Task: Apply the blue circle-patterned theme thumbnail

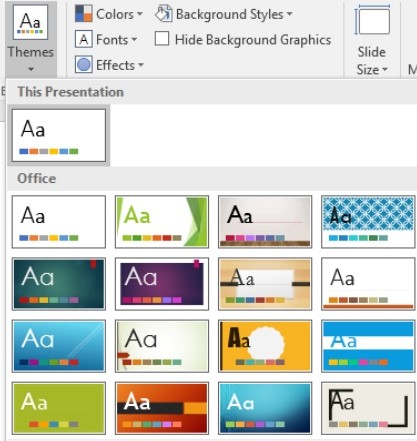Action: coord(368,222)
